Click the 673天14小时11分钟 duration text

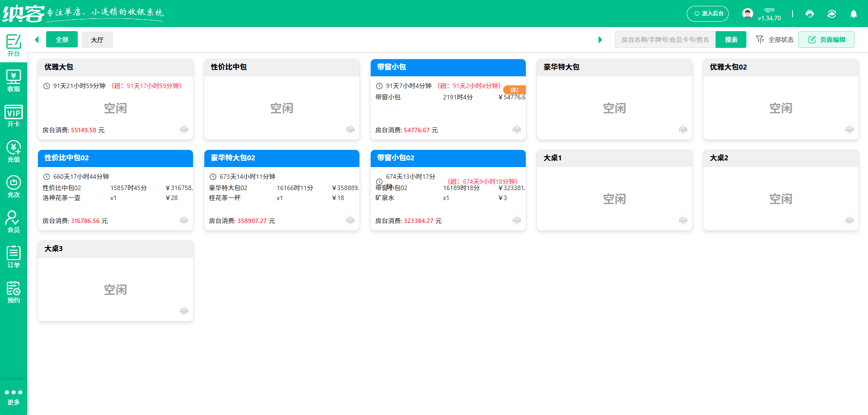point(247,177)
